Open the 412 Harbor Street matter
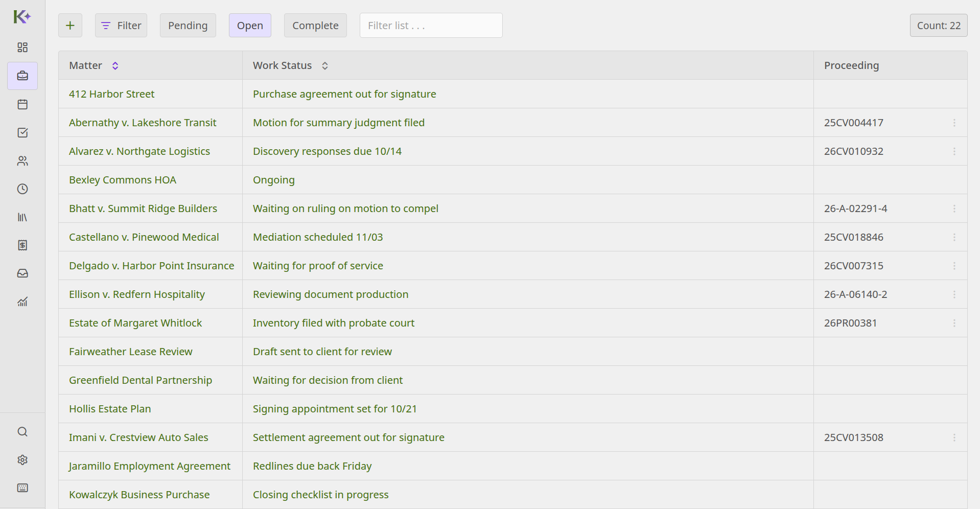 (111, 94)
